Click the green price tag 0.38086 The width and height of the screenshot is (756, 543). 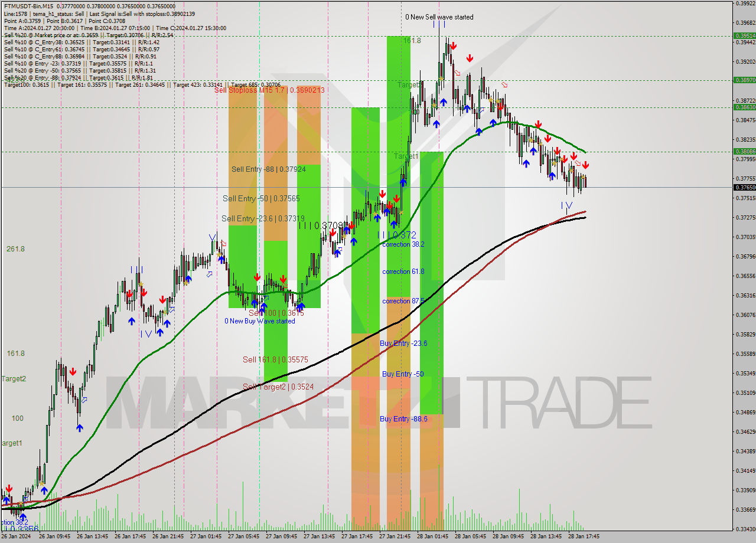tap(744, 151)
